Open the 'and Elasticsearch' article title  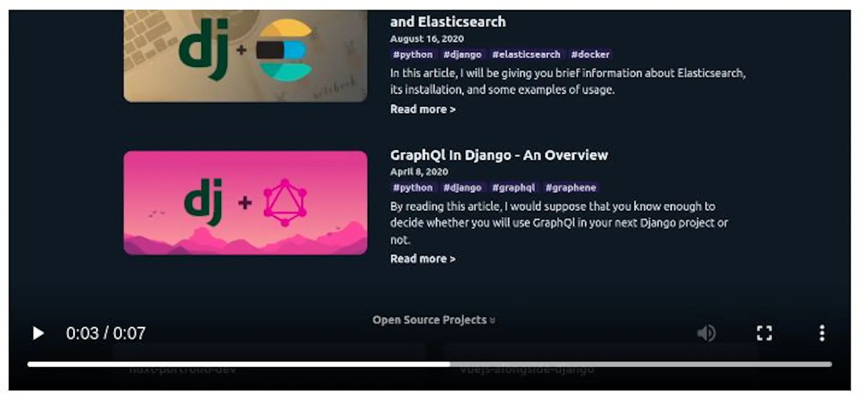click(x=448, y=22)
